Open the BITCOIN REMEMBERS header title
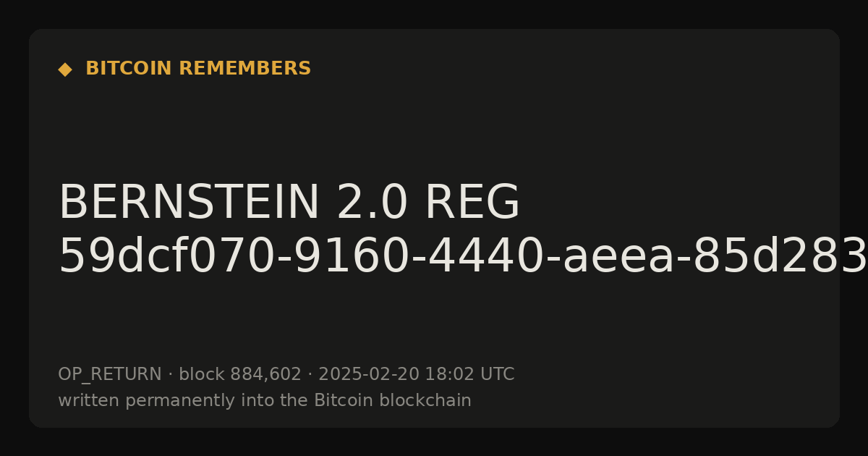This screenshot has height=456, width=868. point(198,69)
